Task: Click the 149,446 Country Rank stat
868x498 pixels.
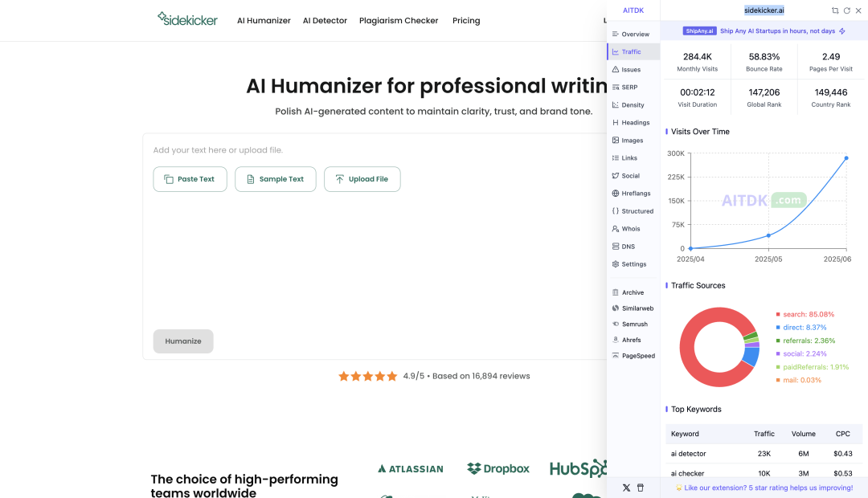Action: 831,97
